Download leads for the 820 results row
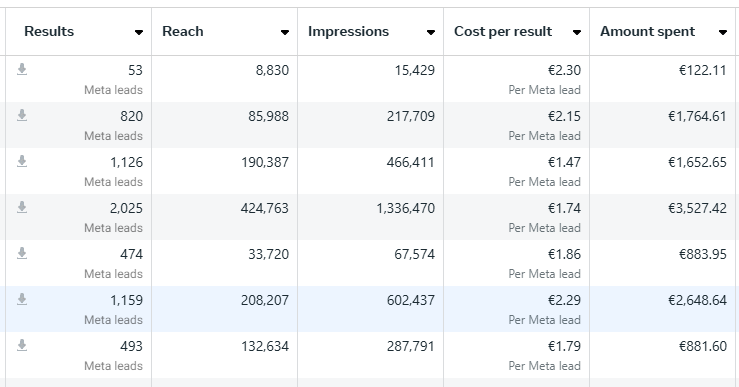The width and height of the screenshot is (739, 387). click(22, 115)
